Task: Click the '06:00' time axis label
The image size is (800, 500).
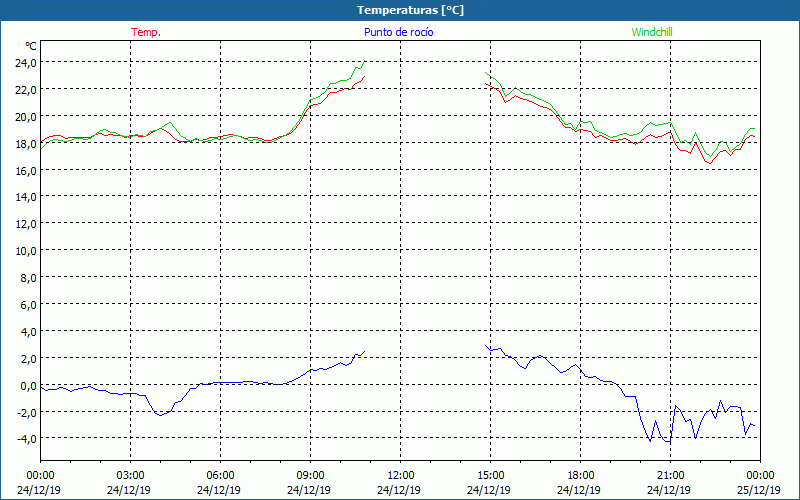Action: coord(220,476)
